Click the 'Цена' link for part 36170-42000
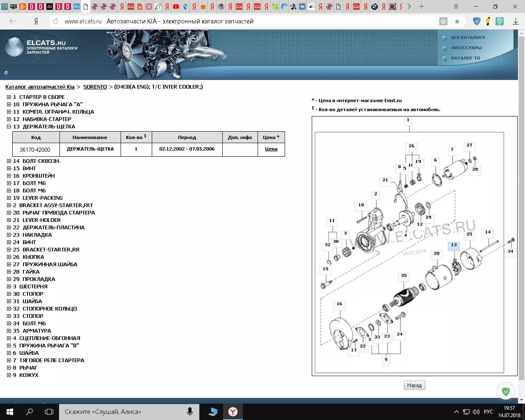 click(271, 149)
